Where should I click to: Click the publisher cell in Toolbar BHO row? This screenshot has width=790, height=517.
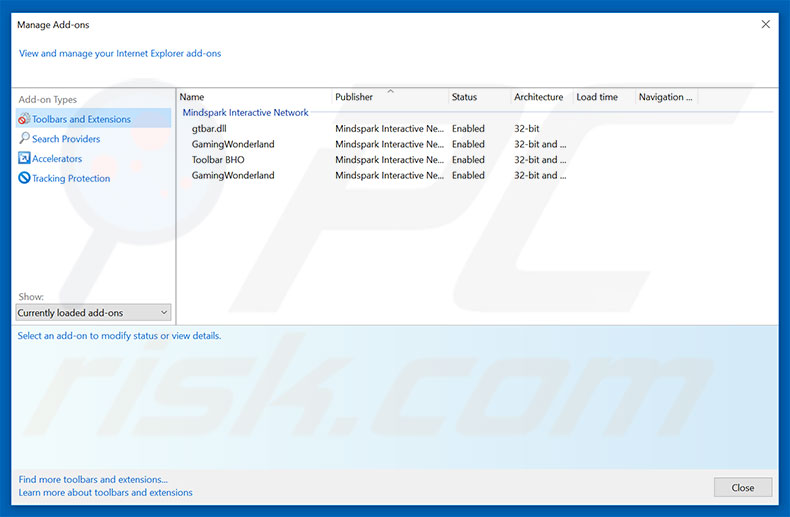[x=389, y=160]
